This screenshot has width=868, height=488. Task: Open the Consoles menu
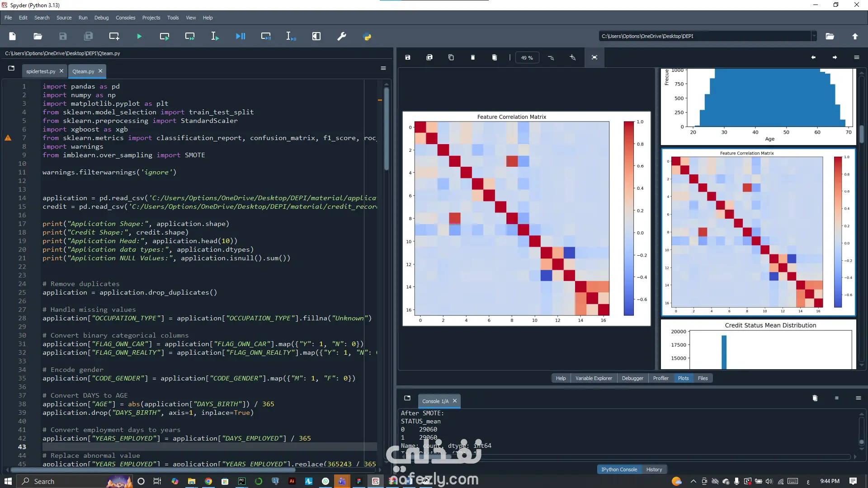point(125,18)
